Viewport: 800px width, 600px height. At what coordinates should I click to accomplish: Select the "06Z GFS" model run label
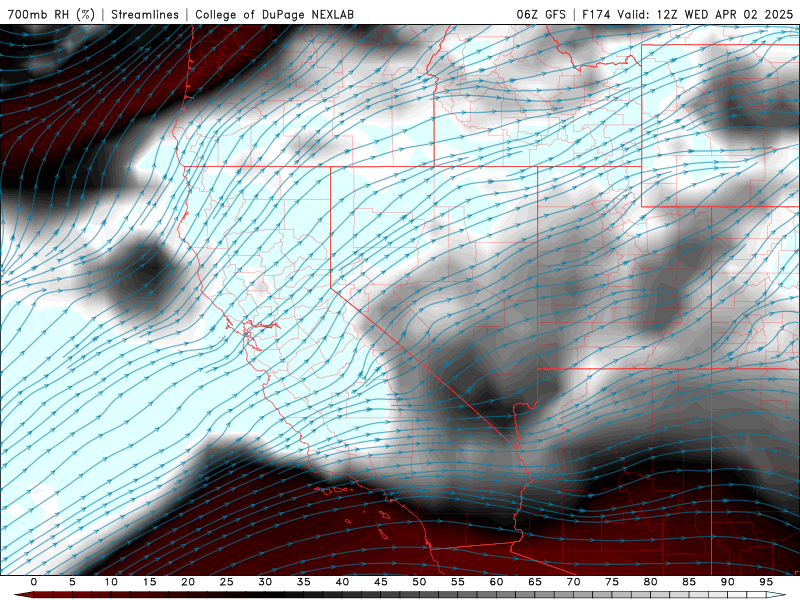click(541, 14)
